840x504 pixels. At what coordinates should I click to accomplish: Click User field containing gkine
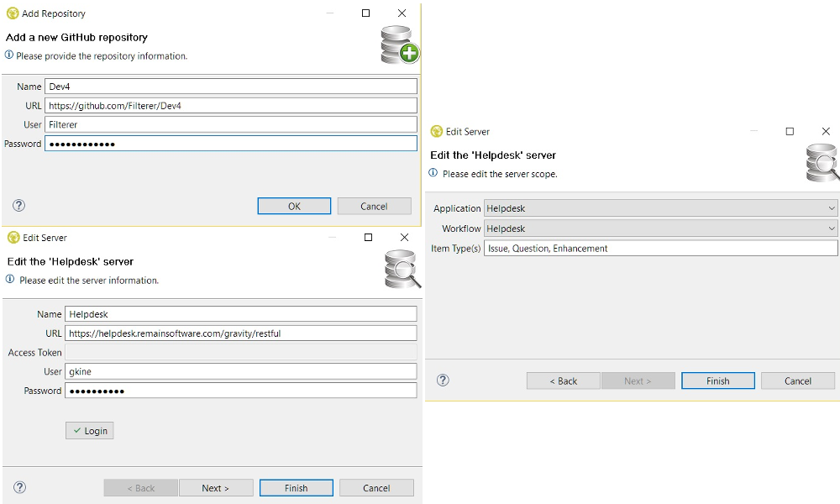(240, 371)
